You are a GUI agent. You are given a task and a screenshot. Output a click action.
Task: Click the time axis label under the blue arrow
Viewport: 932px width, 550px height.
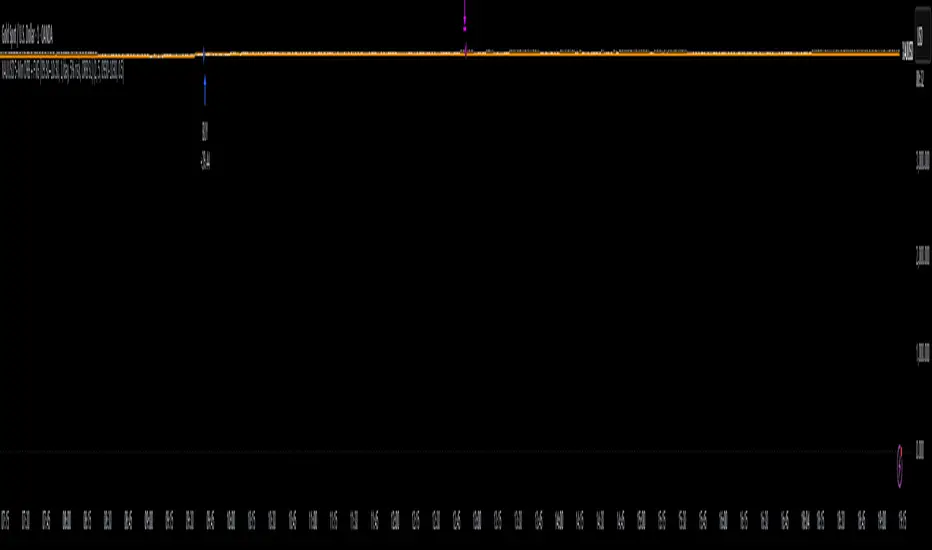pyautogui.click(x=210, y=519)
